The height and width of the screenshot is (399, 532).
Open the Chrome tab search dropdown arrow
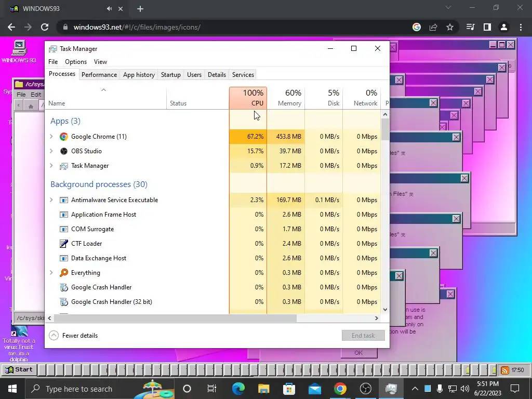(448, 7)
